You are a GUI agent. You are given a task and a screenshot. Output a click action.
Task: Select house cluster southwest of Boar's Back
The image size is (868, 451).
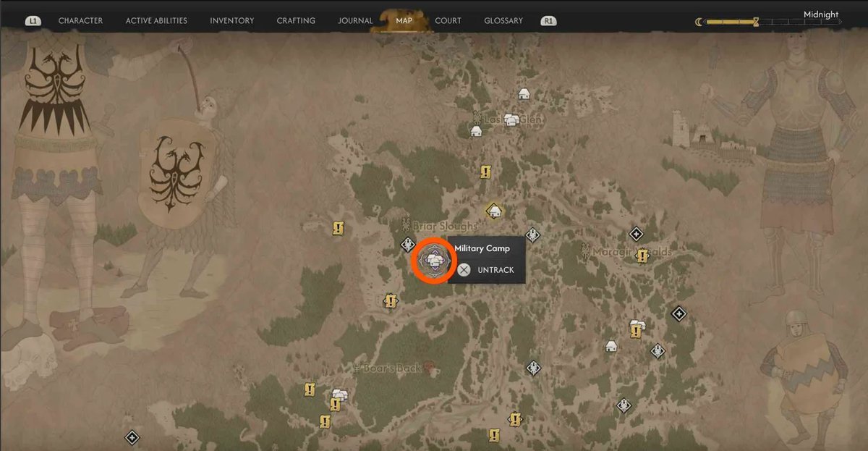tap(340, 396)
